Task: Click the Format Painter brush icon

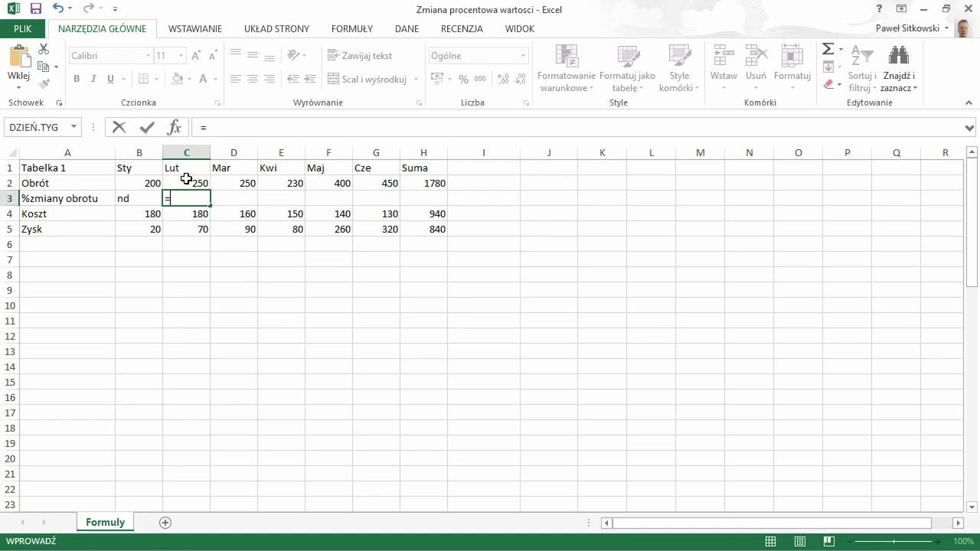Action: (44, 84)
